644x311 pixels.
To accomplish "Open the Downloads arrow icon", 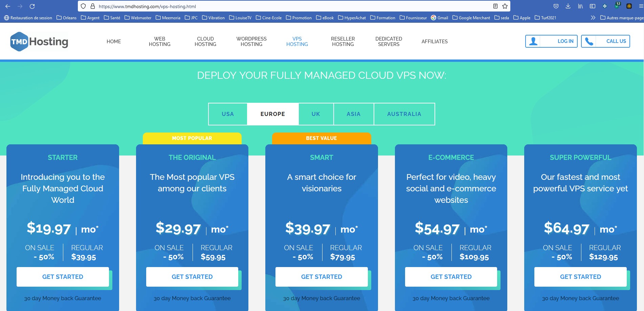I will tap(568, 6).
